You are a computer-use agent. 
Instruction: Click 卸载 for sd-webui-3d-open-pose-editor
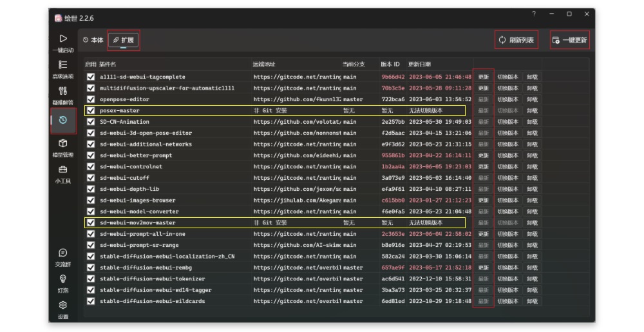(533, 133)
